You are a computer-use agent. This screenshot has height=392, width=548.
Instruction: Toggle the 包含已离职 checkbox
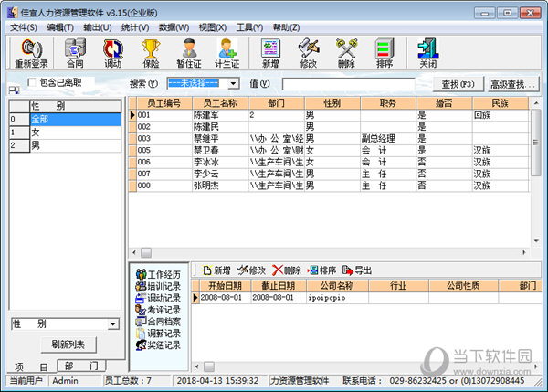32,82
